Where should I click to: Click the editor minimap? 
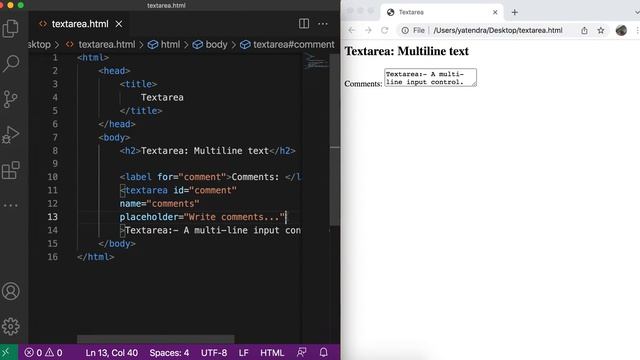point(316,61)
